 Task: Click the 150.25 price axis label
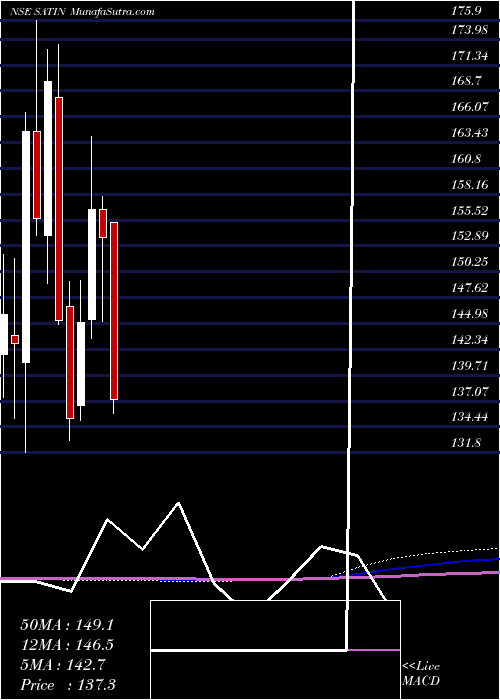point(470,262)
